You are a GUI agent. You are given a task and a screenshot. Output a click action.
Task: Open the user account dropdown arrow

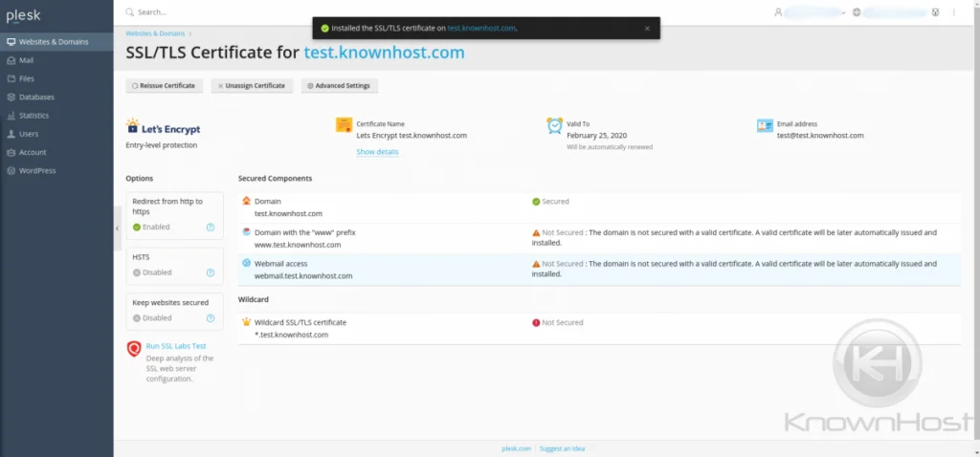click(843, 12)
